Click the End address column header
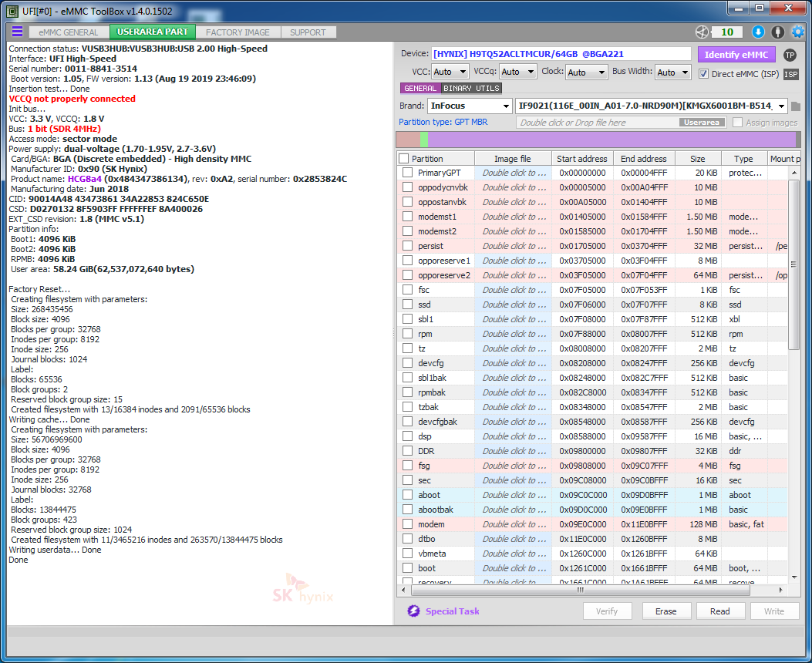812x663 pixels. click(644, 159)
